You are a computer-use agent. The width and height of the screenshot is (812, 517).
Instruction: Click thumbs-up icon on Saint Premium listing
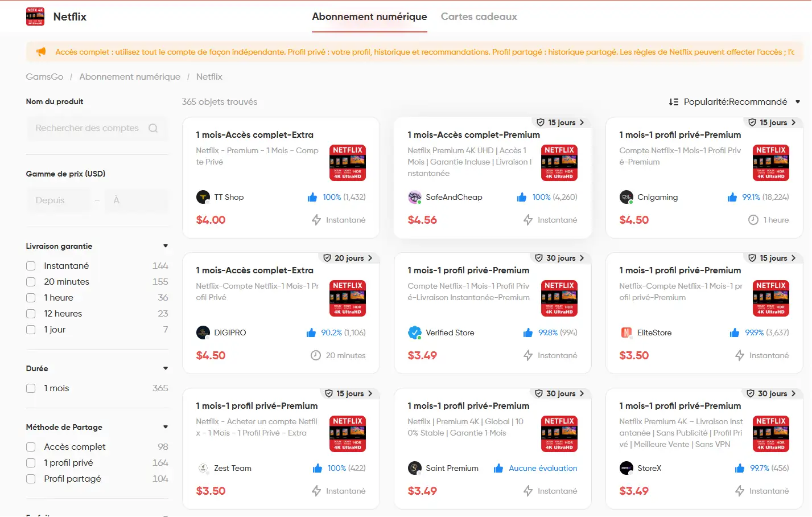click(x=498, y=468)
